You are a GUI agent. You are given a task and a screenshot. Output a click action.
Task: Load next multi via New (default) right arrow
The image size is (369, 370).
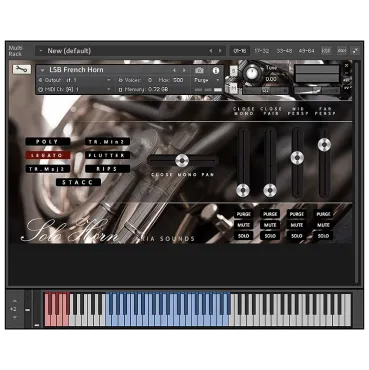click(220, 51)
